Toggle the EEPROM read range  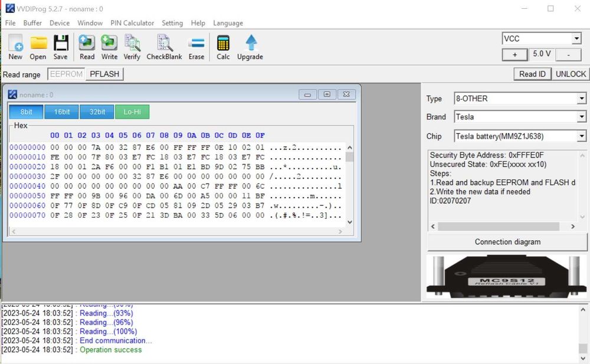point(66,74)
